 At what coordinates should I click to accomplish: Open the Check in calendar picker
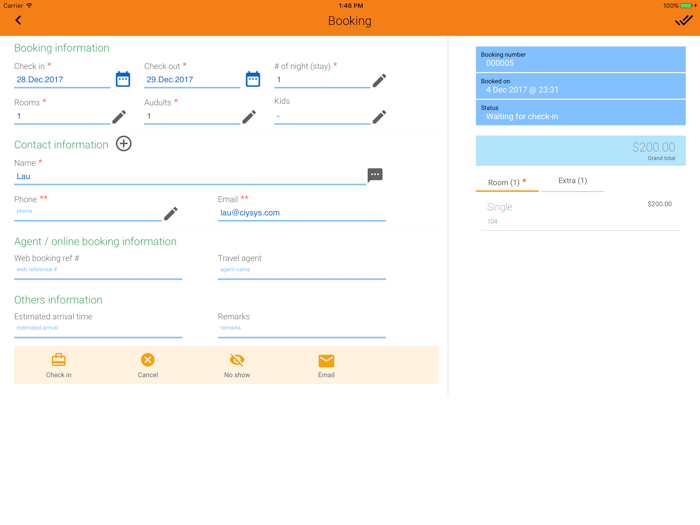tap(123, 79)
